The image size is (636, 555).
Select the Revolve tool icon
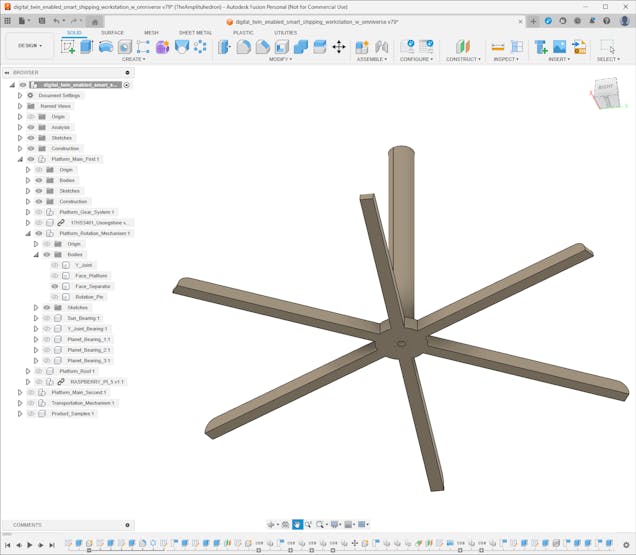[x=105, y=47]
